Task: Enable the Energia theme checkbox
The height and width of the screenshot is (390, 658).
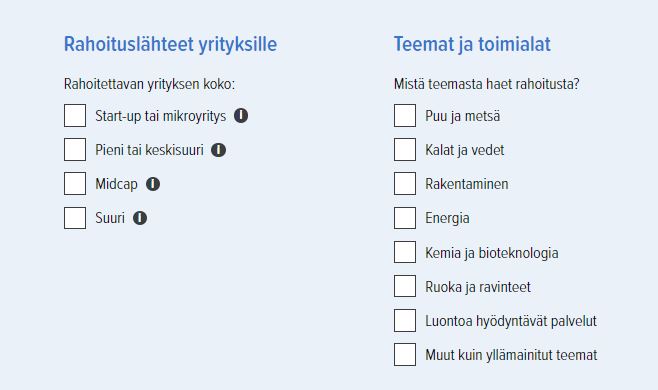Action: (x=405, y=218)
